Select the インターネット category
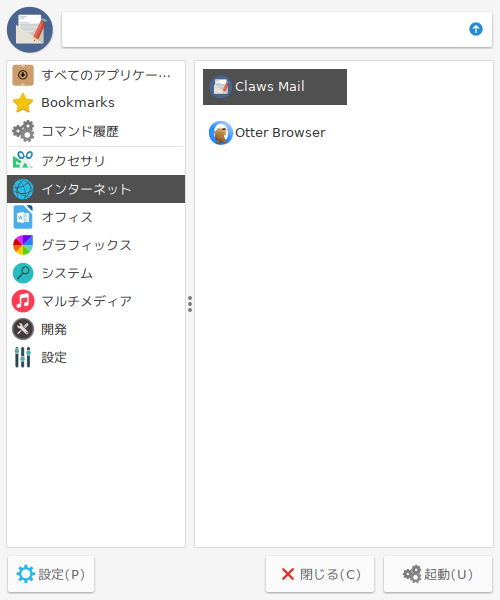The height and width of the screenshot is (600, 500). point(96,189)
